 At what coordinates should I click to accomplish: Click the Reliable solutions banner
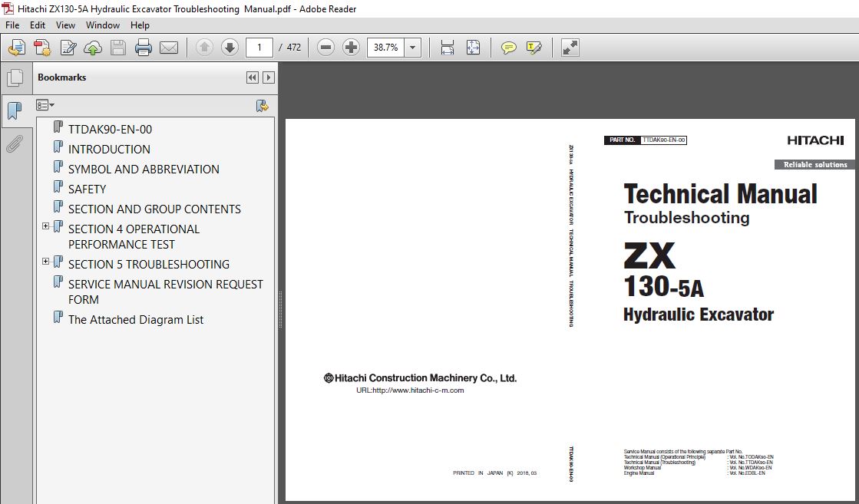tap(814, 165)
